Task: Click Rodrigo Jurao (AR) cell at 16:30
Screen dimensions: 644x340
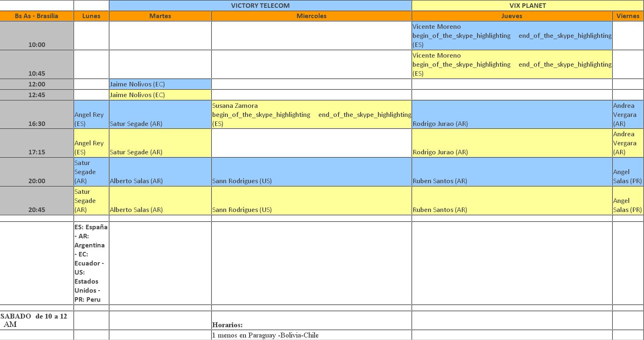Action: (x=512, y=114)
